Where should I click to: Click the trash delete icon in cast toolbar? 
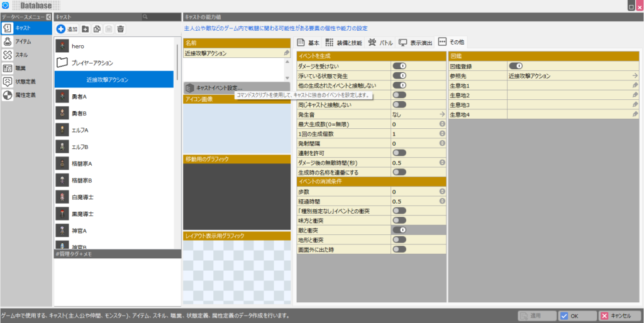pyautogui.click(x=121, y=29)
